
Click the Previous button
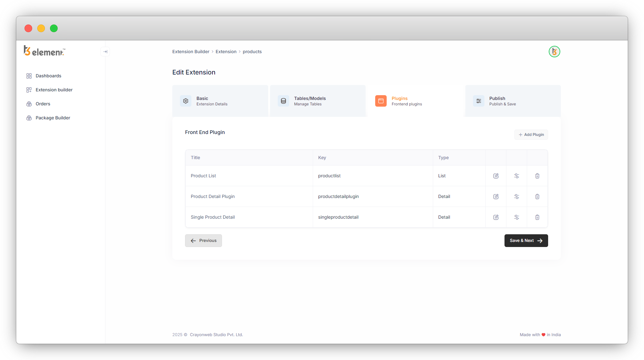coord(204,241)
